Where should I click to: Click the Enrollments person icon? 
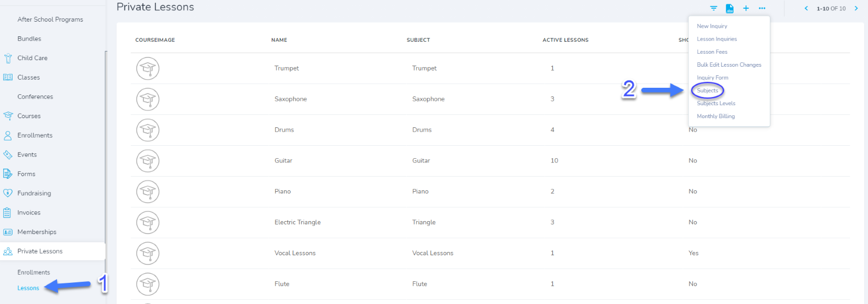(x=8, y=135)
